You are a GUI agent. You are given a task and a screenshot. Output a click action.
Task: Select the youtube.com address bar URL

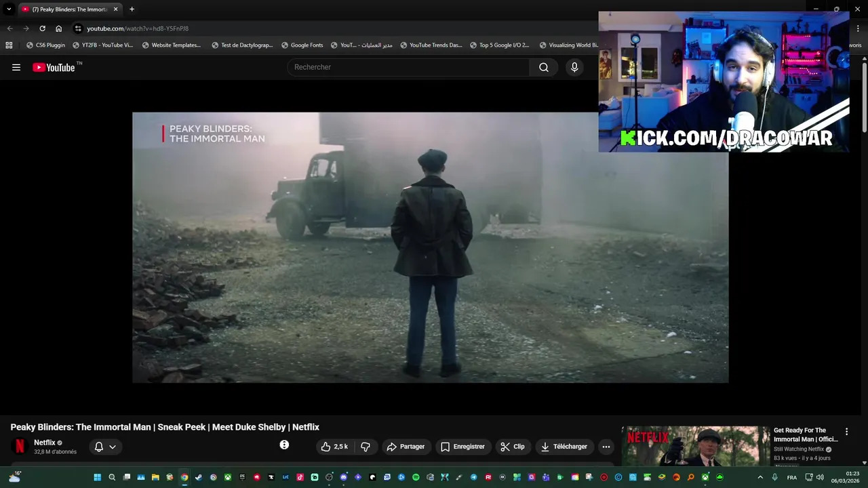(138, 28)
